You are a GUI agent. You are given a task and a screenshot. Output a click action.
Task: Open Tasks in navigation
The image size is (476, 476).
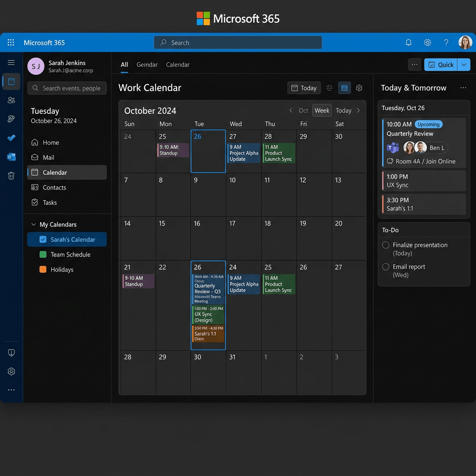[x=67, y=203]
